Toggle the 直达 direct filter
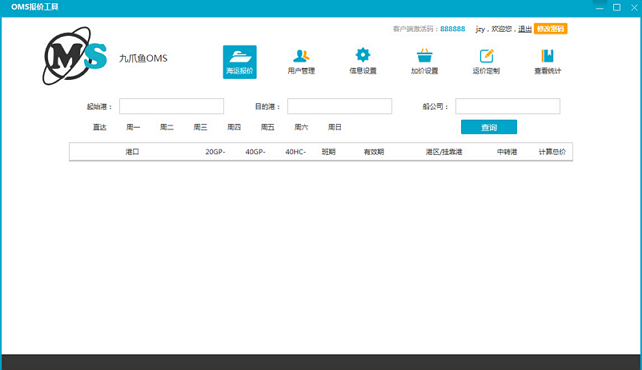 click(99, 127)
